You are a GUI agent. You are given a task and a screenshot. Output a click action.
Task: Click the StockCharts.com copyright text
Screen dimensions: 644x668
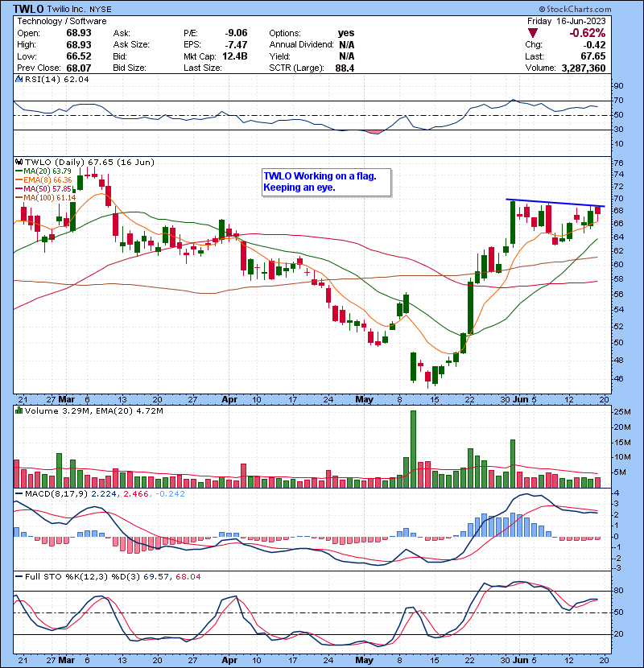coord(575,9)
